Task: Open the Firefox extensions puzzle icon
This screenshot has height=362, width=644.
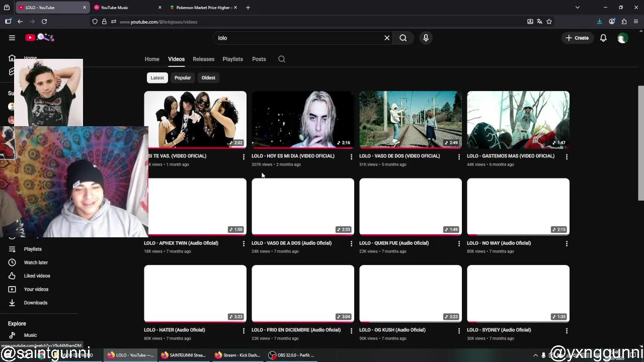Action: (x=624, y=22)
